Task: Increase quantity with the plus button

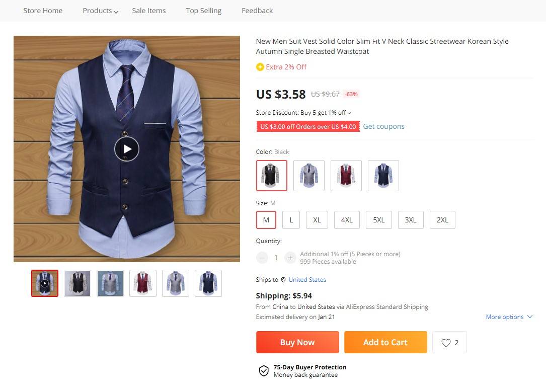Action: point(290,258)
